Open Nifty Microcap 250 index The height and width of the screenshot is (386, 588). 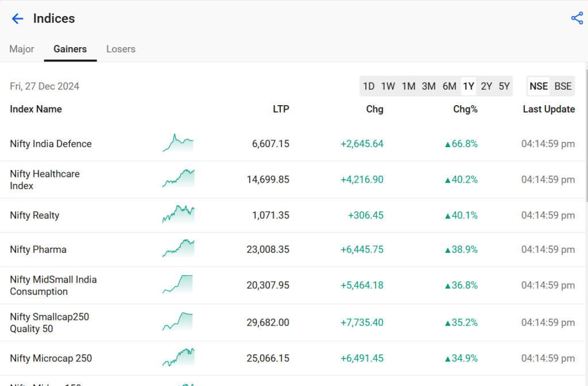coord(51,358)
